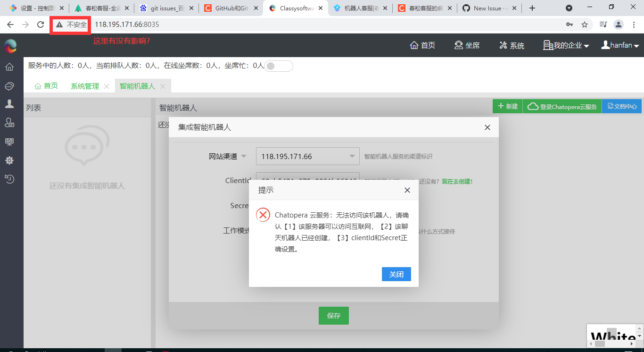644x352 pixels.
Task: Click the green 新建 button
Action: (508, 106)
